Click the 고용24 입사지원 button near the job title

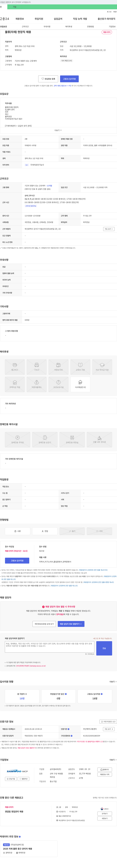click(x=69, y=79)
